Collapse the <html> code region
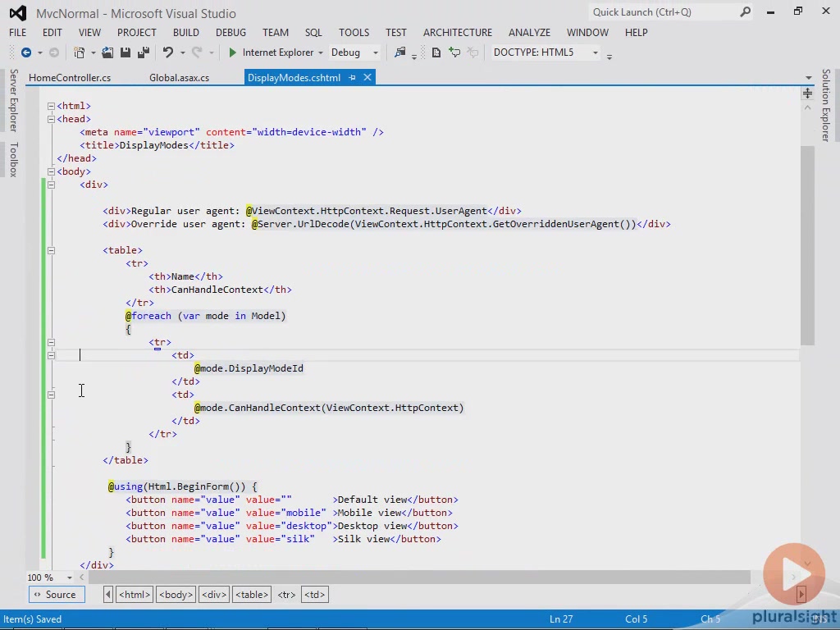The width and height of the screenshot is (840, 630). click(51, 106)
